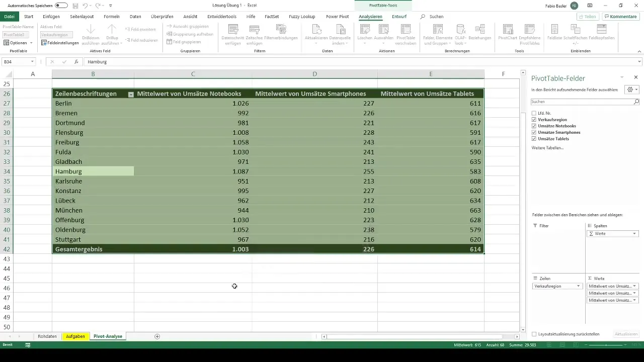The height and width of the screenshot is (362, 644).
Task: Open the Rohdaten sheet tab
Action: click(x=47, y=336)
